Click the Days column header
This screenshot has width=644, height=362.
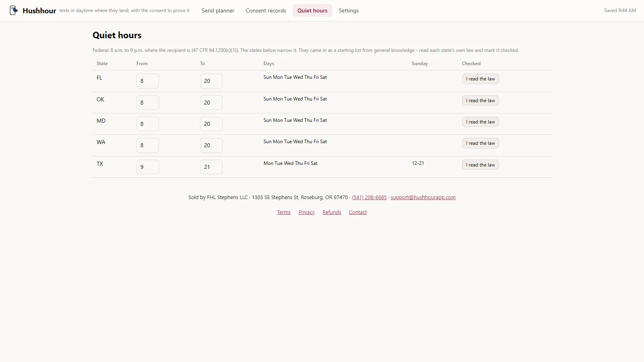(269, 64)
